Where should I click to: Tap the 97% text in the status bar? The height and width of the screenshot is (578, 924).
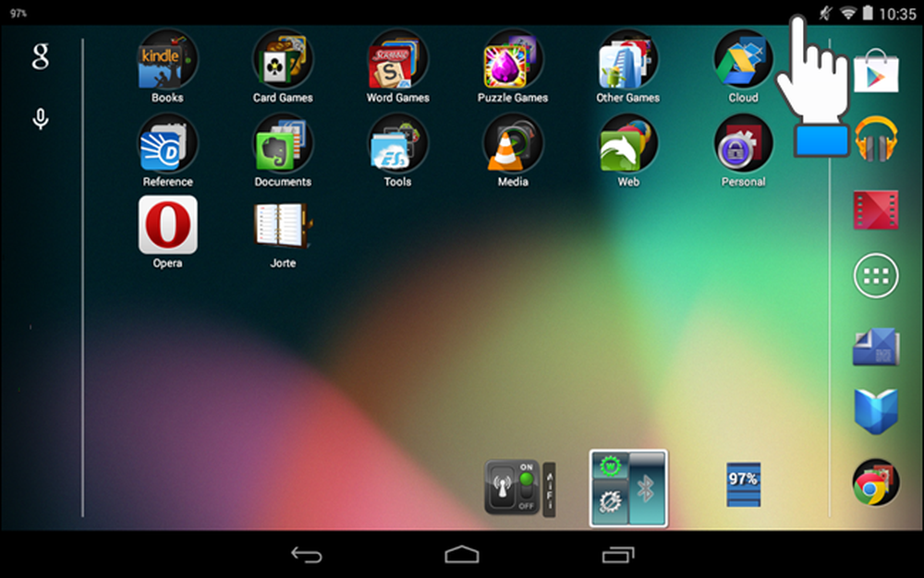[x=18, y=13]
